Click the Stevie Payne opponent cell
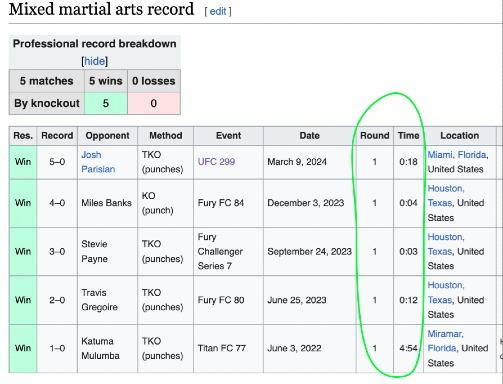This screenshot has width=503, height=384. point(107,251)
